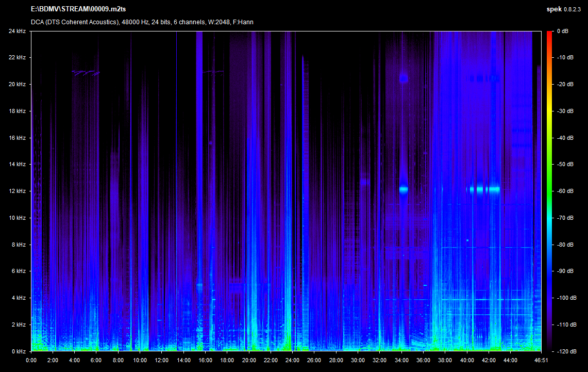
Task: Jump to the 34:00 time marker
Action: tap(401, 360)
